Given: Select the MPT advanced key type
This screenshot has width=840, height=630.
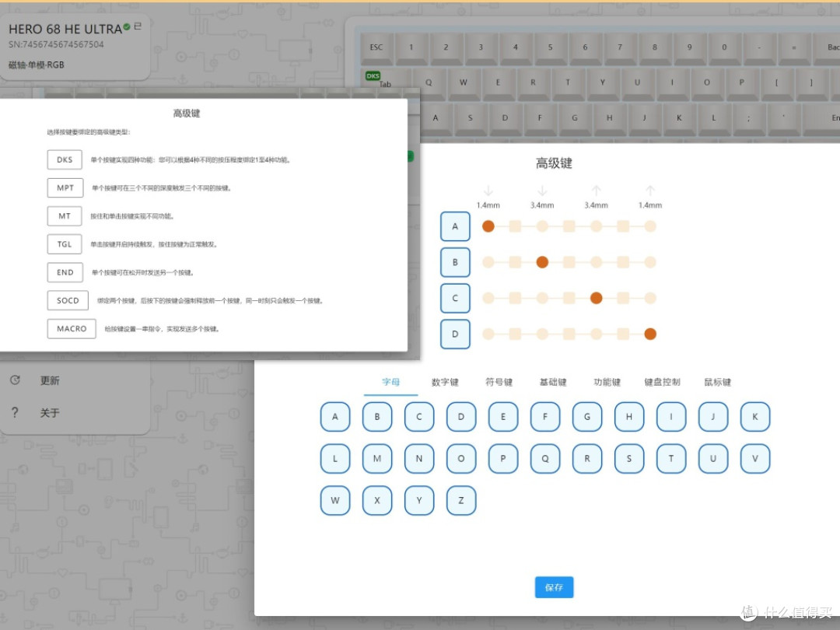Looking at the screenshot, I should click(65, 188).
